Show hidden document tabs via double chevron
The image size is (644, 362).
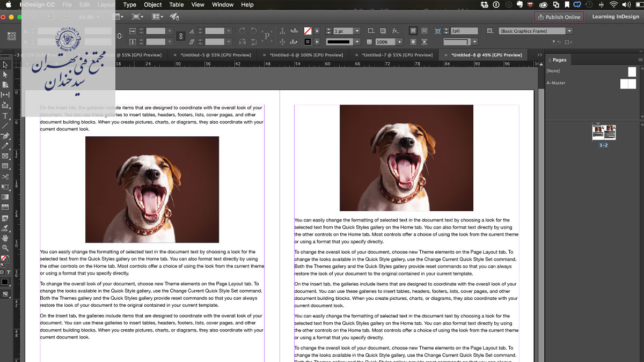[x=539, y=55]
